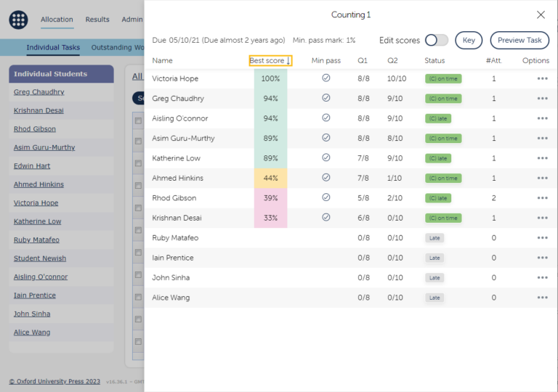Close the Counting 1 panel
The image size is (558, 392).
pos(541,15)
